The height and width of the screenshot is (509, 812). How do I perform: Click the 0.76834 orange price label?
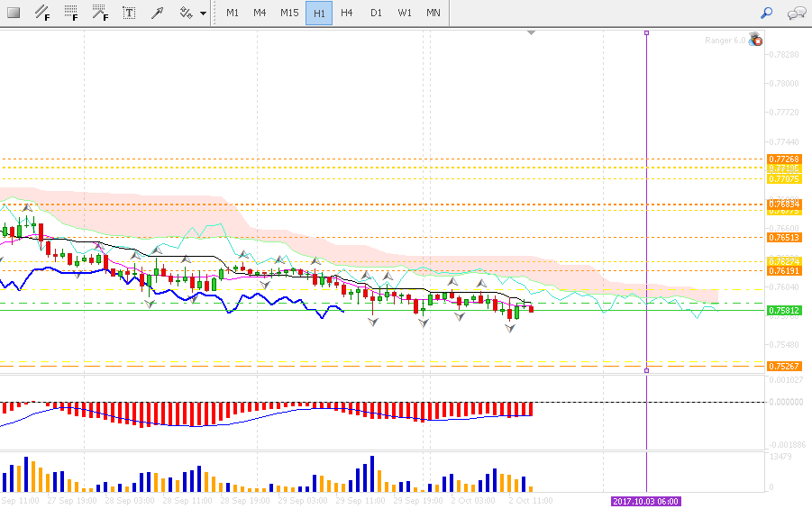[784, 204]
